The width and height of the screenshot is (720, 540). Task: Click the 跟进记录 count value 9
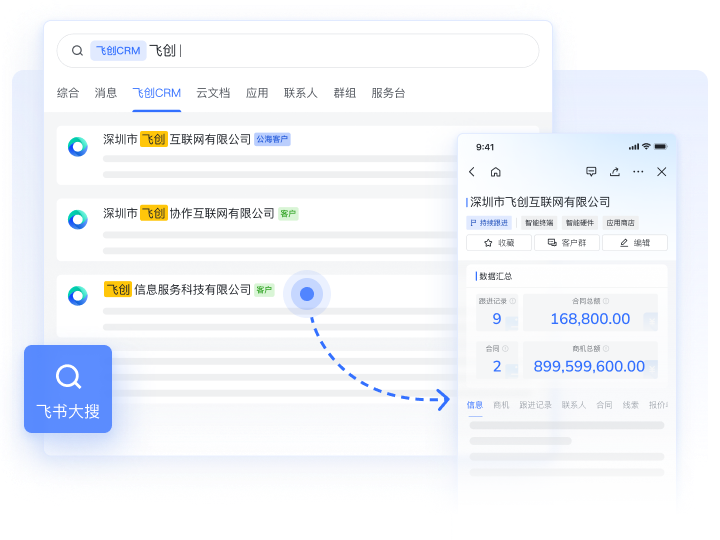pyautogui.click(x=497, y=319)
